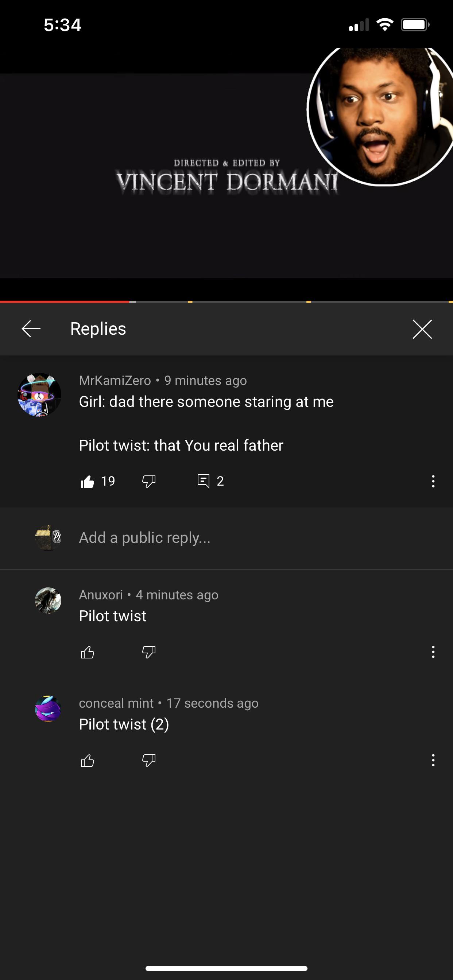Dislike MrKamiZero's comment

click(x=148, y=481)
